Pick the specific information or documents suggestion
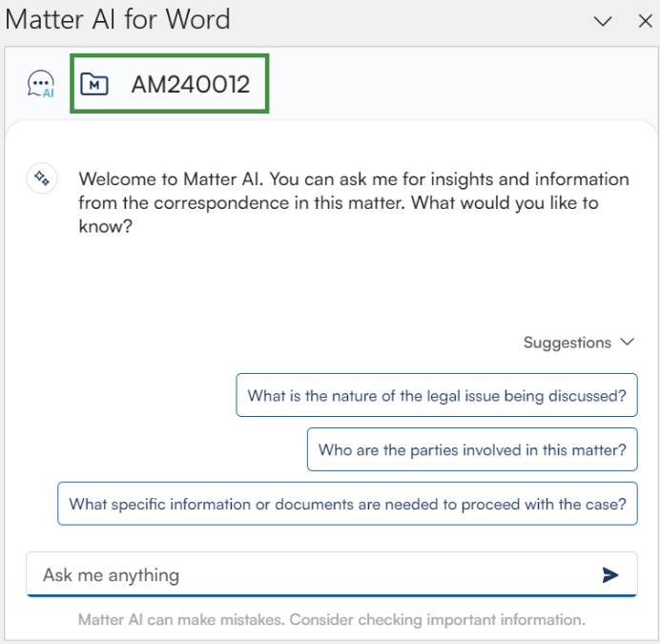Screen dimensions: 660x644 click(x=347, y=504)
